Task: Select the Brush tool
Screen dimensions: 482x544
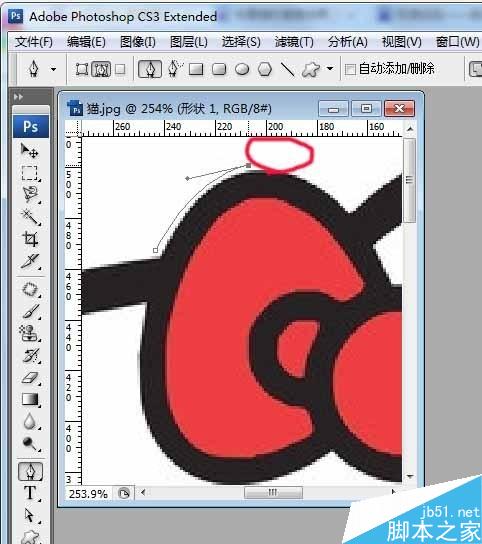Action: point(30,311)
